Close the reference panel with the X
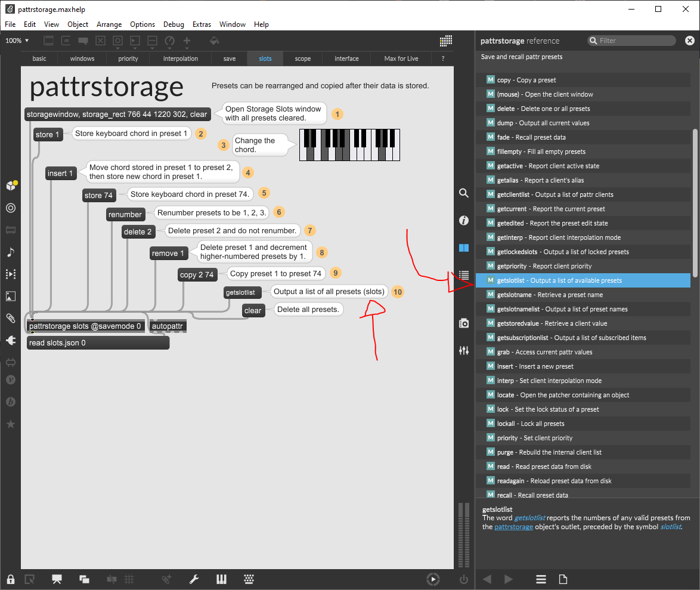This screenshot has width=700, height=590. pos(689,41)
